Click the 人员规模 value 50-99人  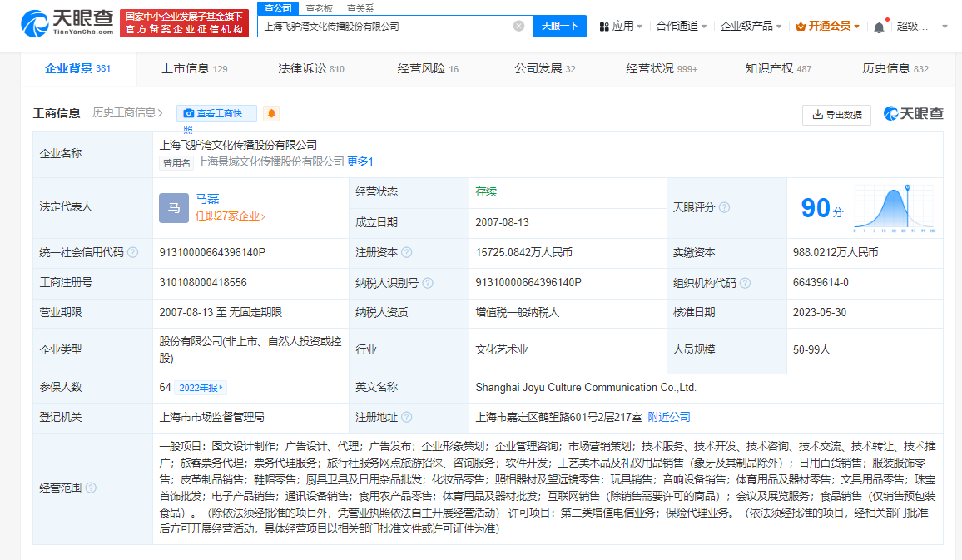811,349
